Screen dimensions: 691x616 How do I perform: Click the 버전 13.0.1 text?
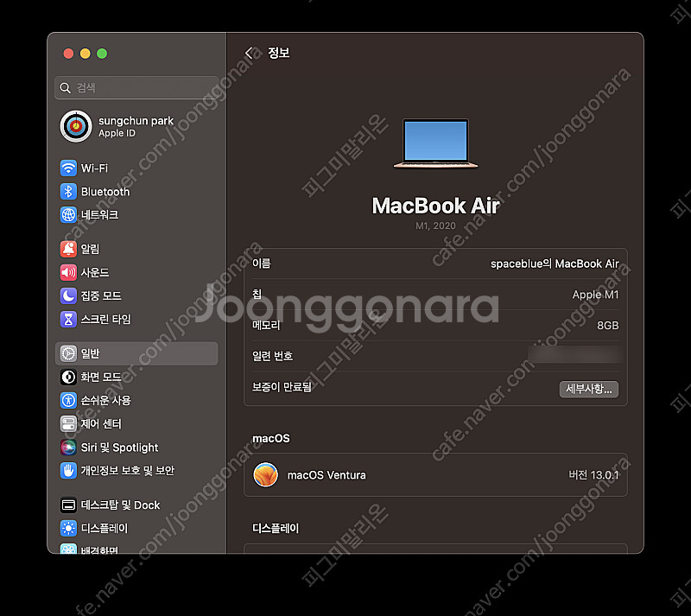[593, 475]
